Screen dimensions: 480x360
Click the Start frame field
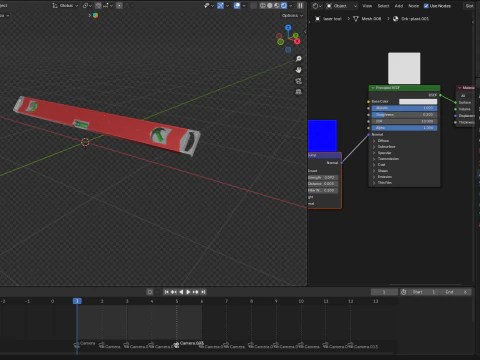coord(424,292)
